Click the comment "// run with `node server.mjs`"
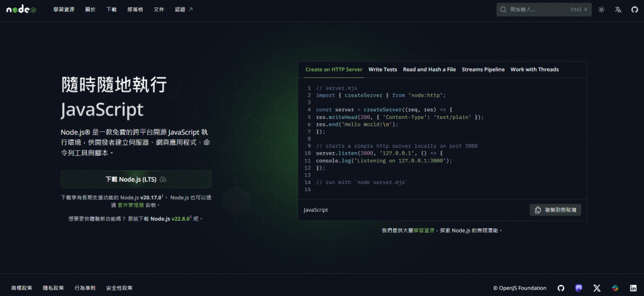Viewport: 644px width, 296px height. (362, 182)
